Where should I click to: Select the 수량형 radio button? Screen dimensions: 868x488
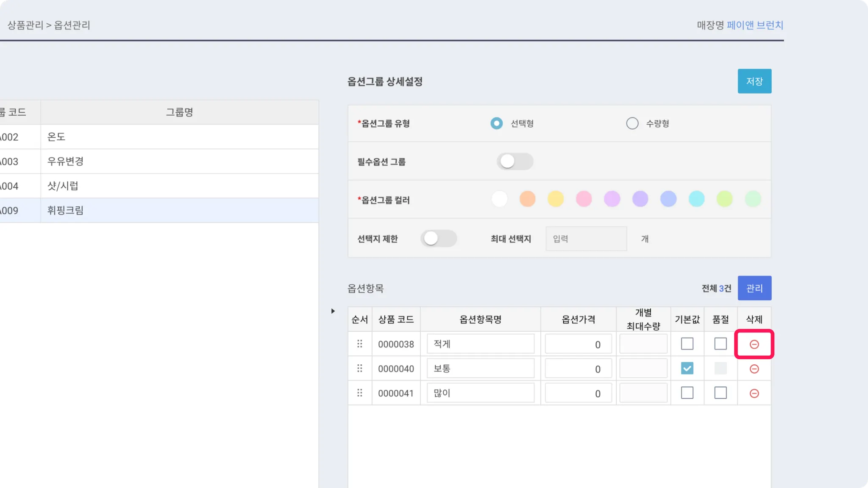(x=632, y=123)
